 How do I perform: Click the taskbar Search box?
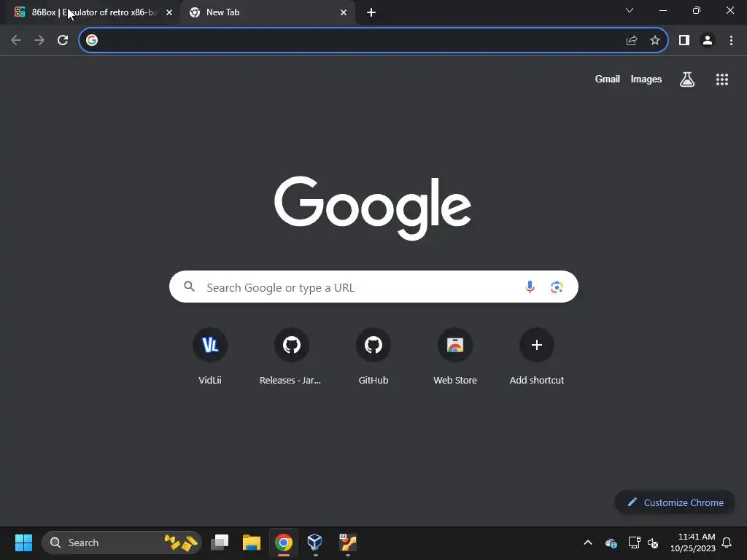[122, 542]
